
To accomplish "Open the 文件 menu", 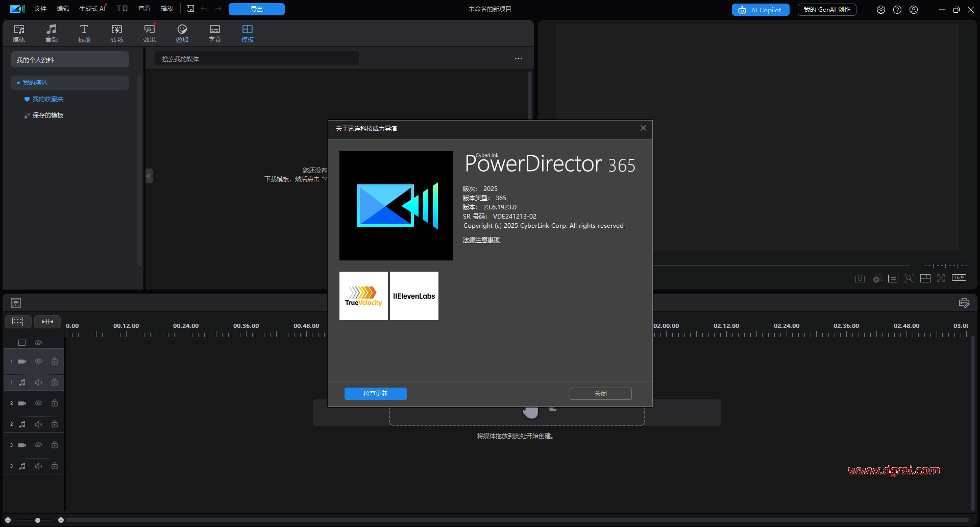I will click(40, 9).
